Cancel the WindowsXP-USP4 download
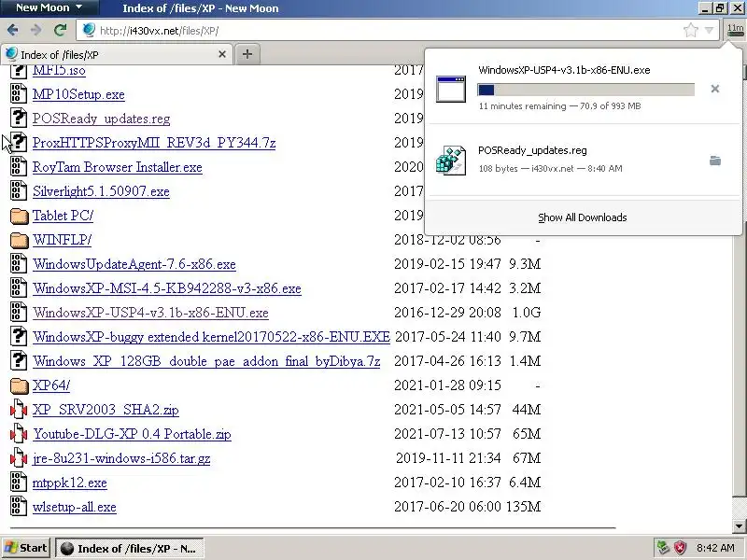Image resolution: width=747 pixels, height=560 pixels. coord(714,89)
